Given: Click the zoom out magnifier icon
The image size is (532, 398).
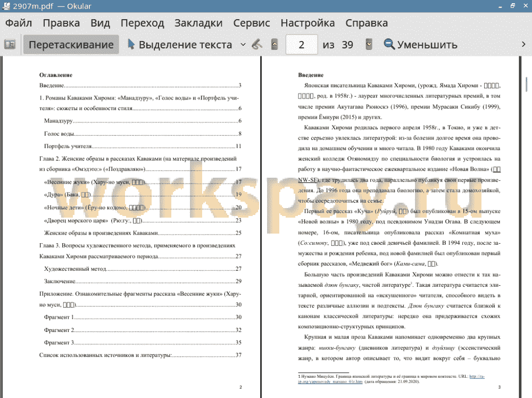Looking at the screenshot, I should (389, 45).
